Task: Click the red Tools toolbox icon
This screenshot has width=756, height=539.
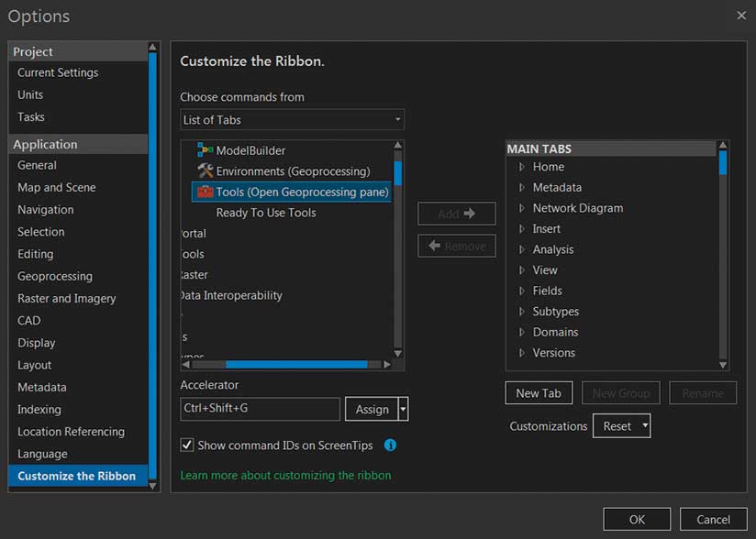Action: coord(204,192)
